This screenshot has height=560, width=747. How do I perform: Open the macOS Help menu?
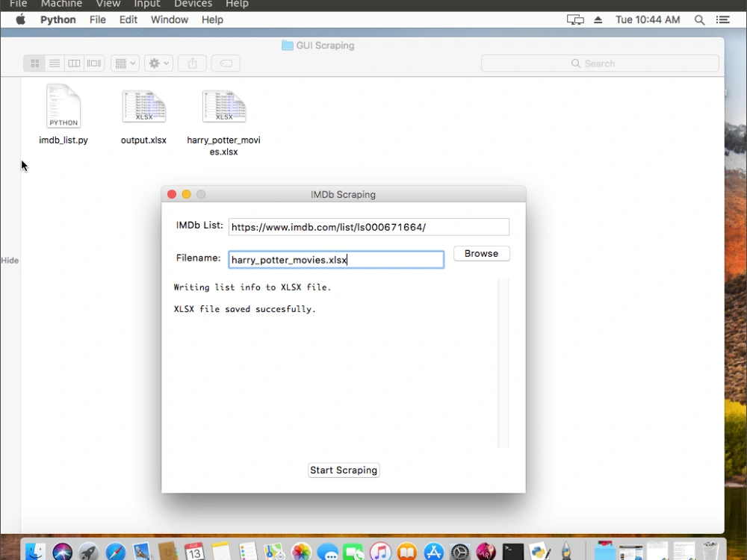[212, 19]
